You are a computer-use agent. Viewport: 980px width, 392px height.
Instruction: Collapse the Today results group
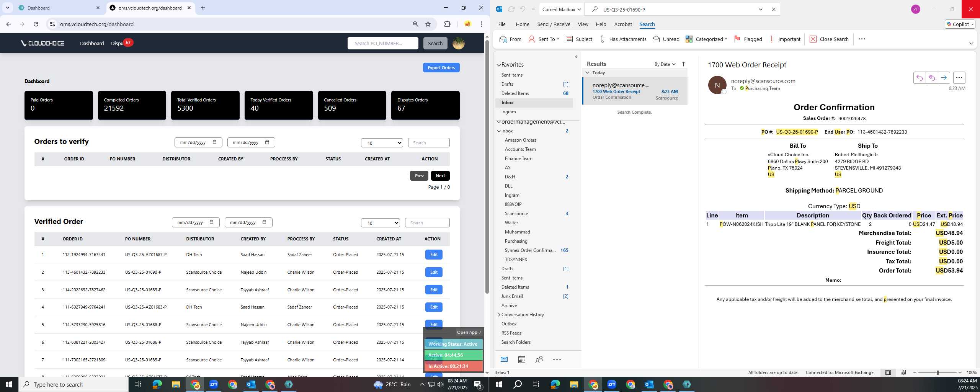click(x=587, y=73)
